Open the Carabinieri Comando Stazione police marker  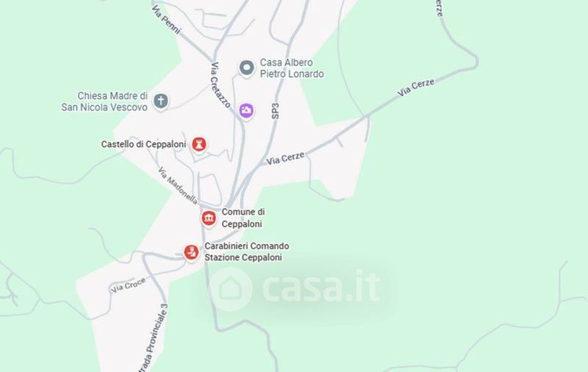(191, 252)
